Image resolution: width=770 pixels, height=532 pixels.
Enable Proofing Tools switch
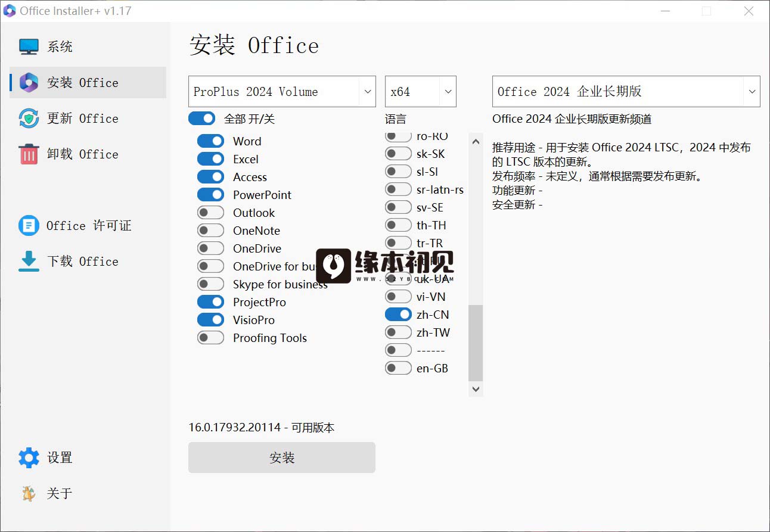210,338
